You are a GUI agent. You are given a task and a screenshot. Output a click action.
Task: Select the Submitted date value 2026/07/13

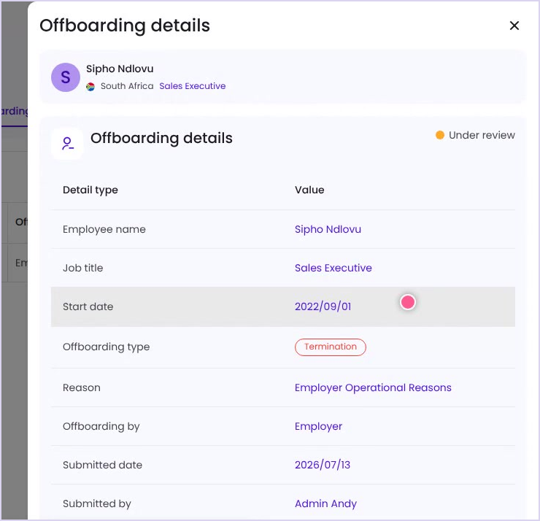click(323, 465)
